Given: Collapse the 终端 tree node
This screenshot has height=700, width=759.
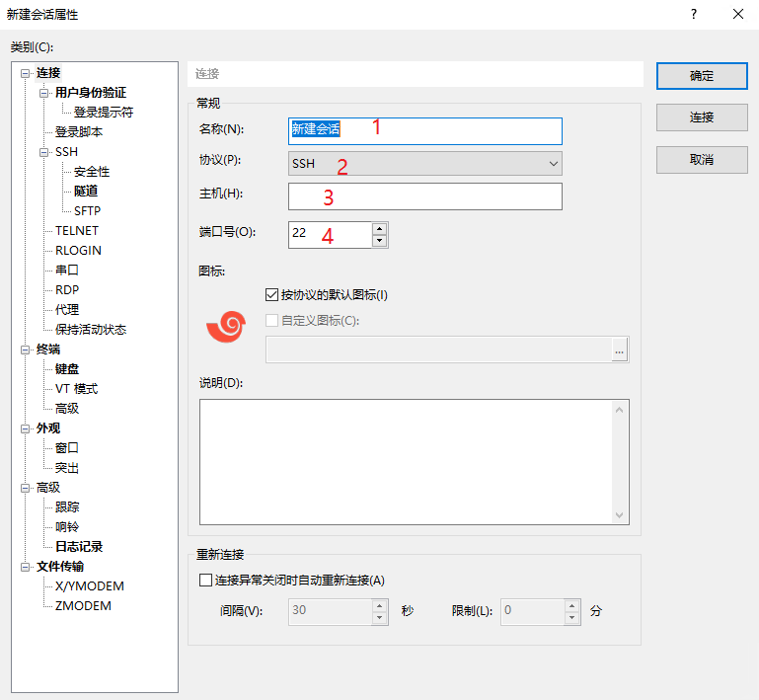Looking at the screenshot, I should pos(25,350).
